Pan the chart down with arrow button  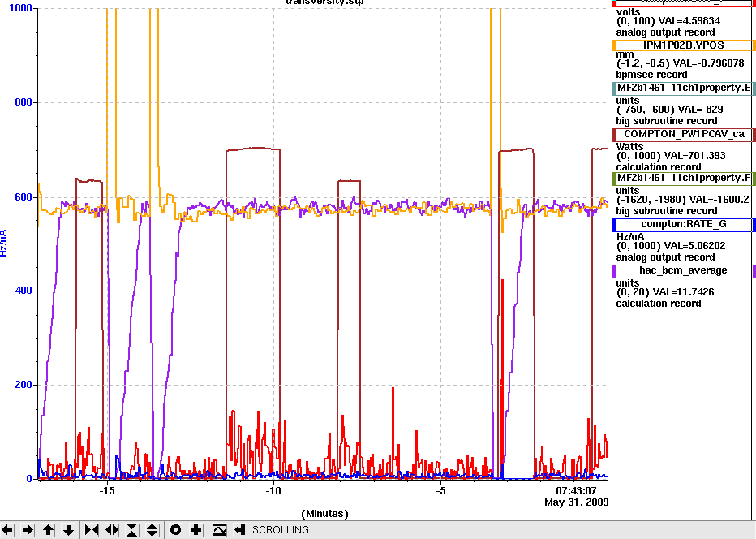68,530
